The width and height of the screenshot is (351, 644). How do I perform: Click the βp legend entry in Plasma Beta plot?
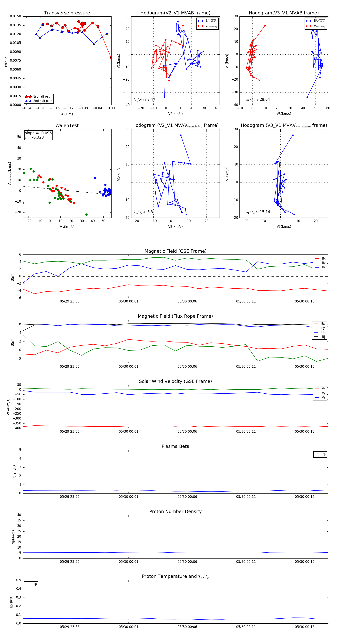tap(320, 454)
